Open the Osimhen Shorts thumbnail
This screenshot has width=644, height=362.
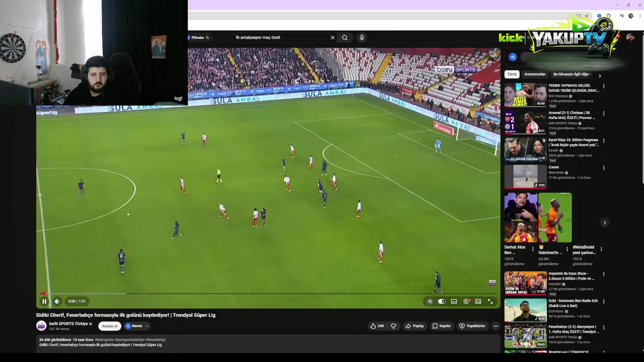point(555,218)
